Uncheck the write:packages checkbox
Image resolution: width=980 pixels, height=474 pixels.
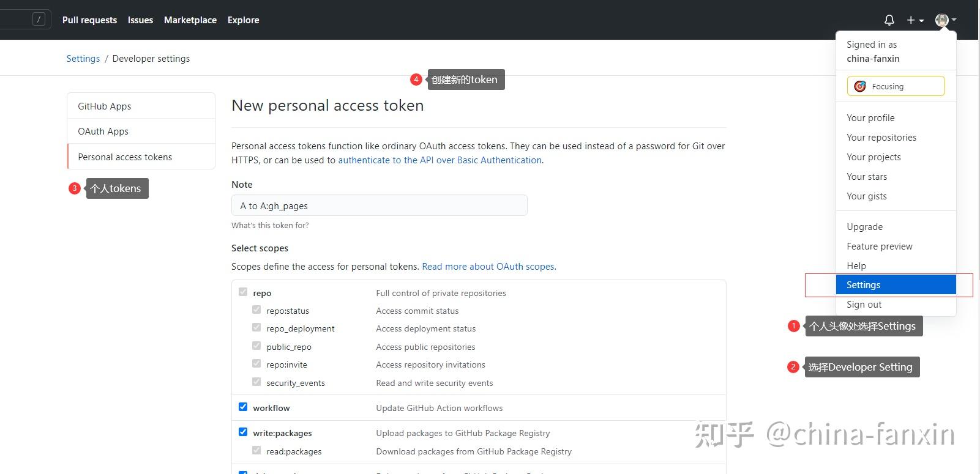(243, 432)
